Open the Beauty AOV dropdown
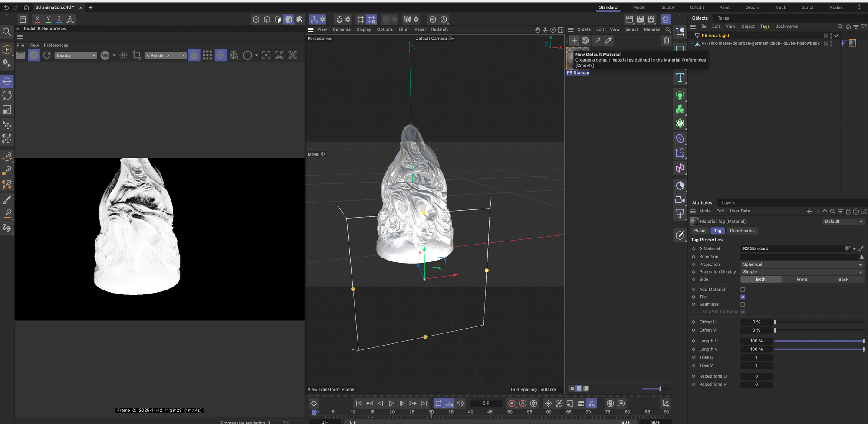Screen dimensions: 868x424 coord(76,55)
